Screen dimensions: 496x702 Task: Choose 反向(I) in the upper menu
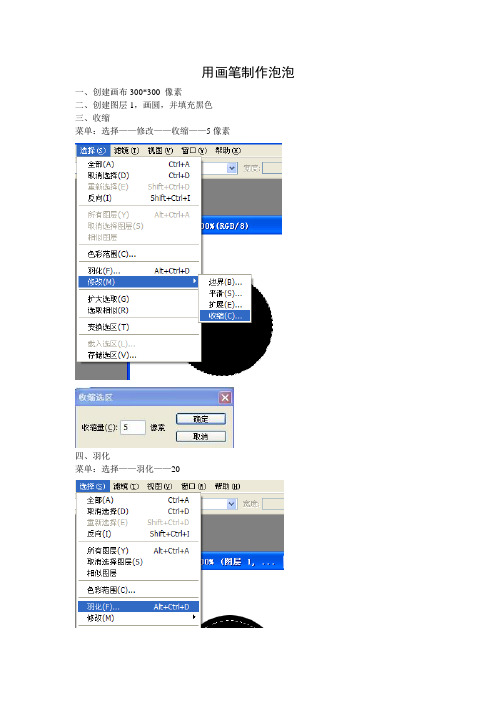click(138, 198)
